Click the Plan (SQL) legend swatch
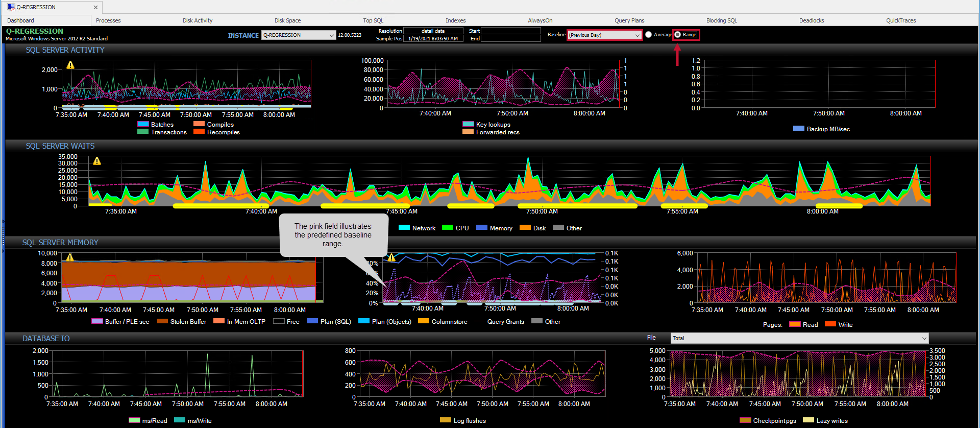This screenshot has height=428, width=980. (312, 321)
